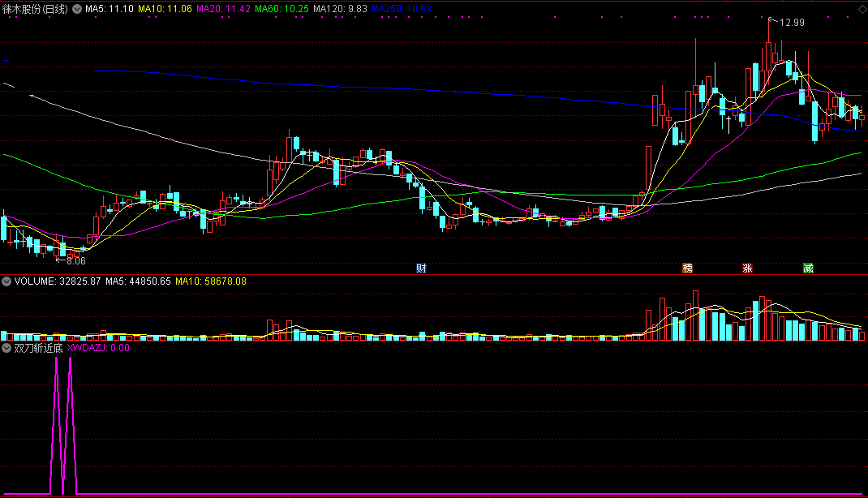
Task: Open the 双刀斩近底 indicator dropdown arrow
Action: pyautogui.click(x=6, y=348)
